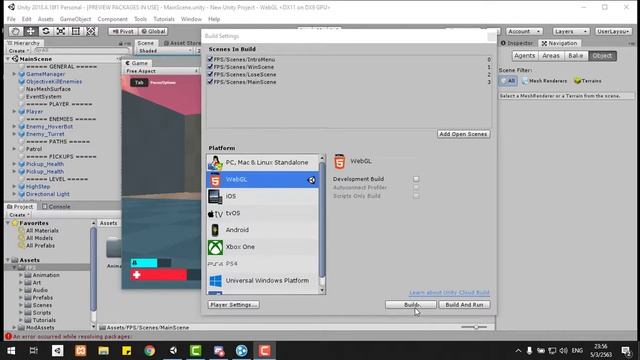Click the PC, Mac & Linux Standalone icon
This screenshot has width=640, height=360.
pyautogui.click(x=215, y=162)
